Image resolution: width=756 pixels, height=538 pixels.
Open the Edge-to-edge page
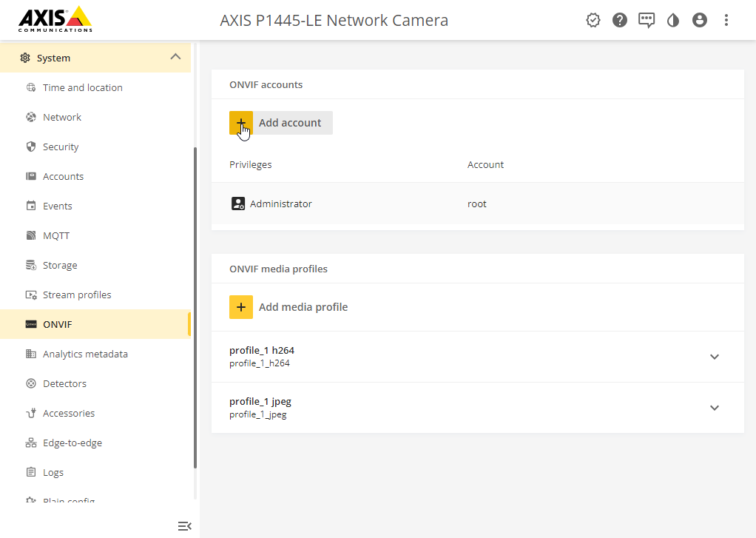(72, 443)
